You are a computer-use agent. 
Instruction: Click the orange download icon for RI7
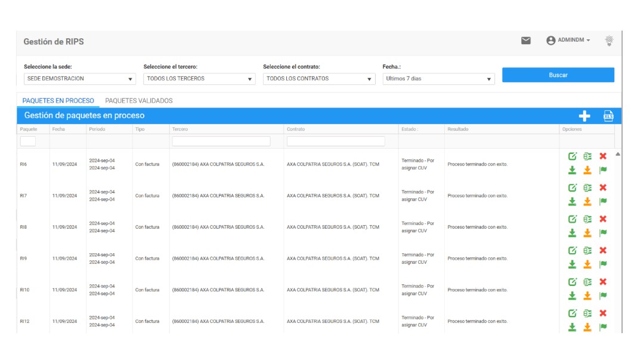click(x=587, y=201)
